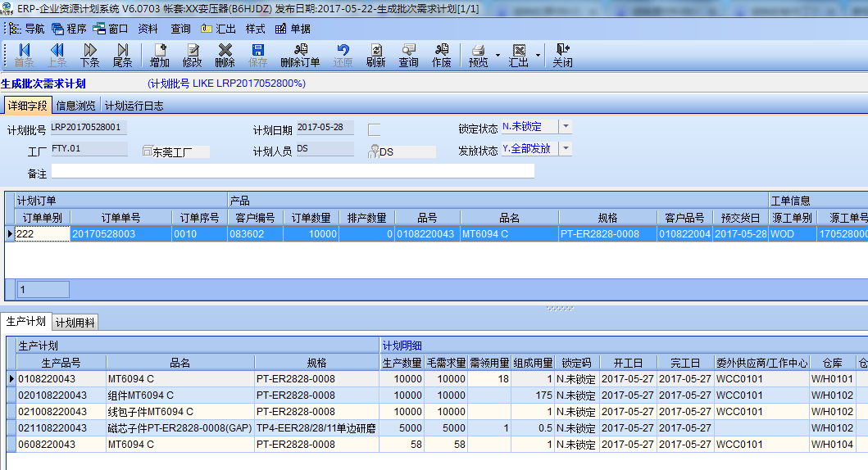Click the 关闭 close toolbar icon
Screen dimensions: 868x470
[x=562, y=56]
